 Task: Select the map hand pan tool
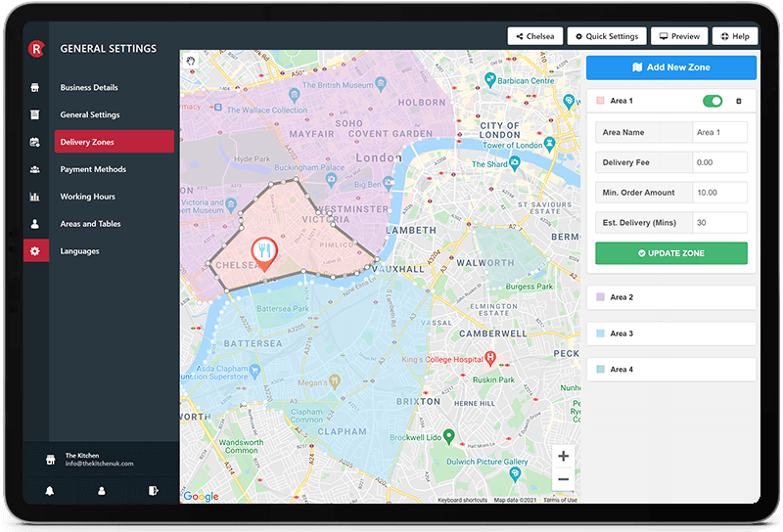point(191,62)
